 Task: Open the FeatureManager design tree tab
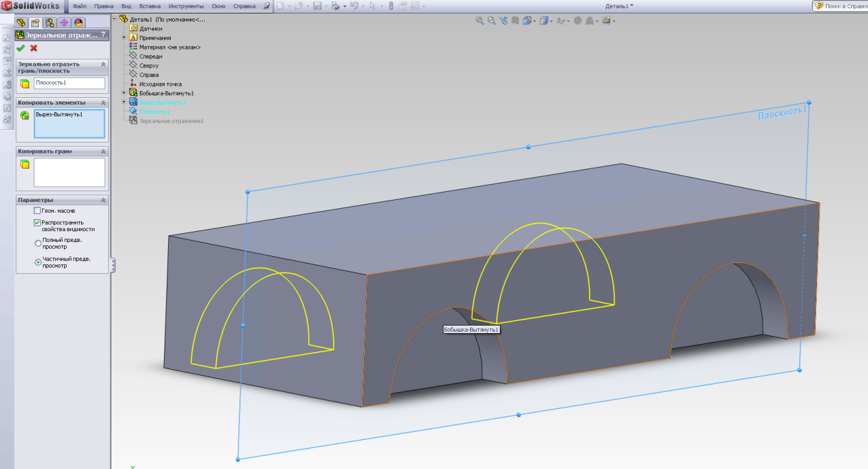(x=22, y=22)
